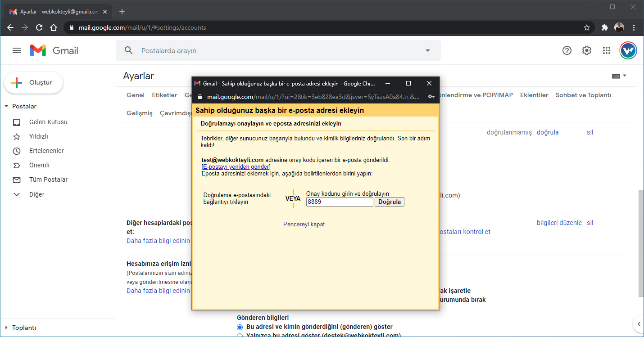This screenshot has width=644, height=337.
Task: Open Gmail main menu hamburger icon
Action: [x=17, y=50]
